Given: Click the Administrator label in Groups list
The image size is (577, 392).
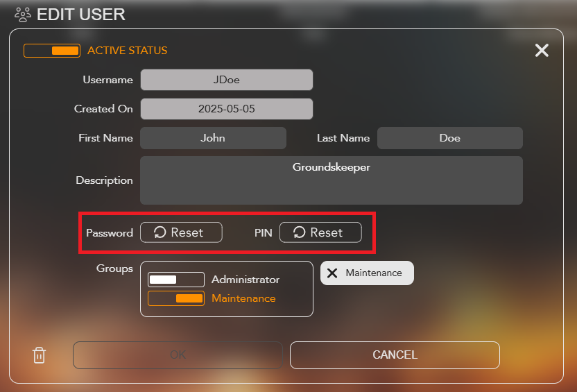Looking at the screenshot, I should pos(246,280).
